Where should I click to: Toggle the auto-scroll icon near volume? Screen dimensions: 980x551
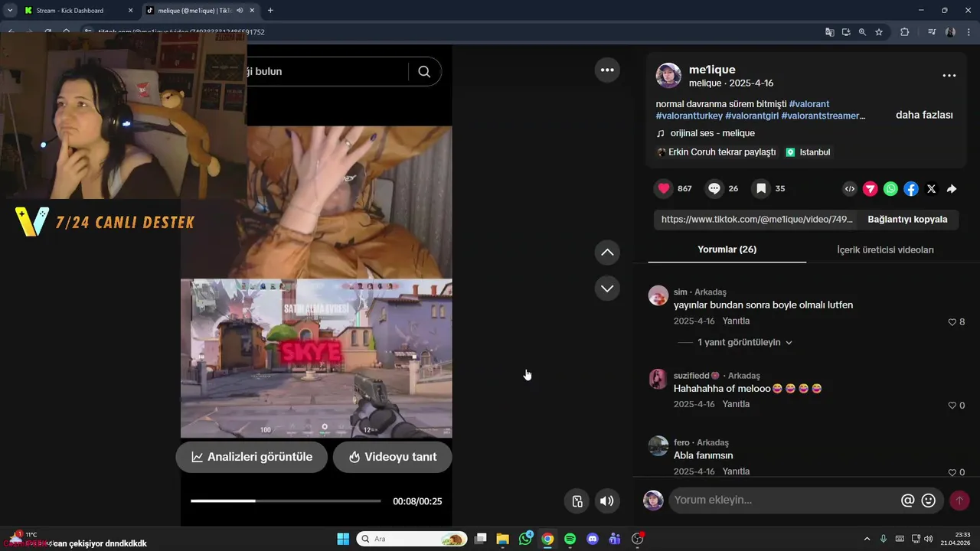pos(577,501)
